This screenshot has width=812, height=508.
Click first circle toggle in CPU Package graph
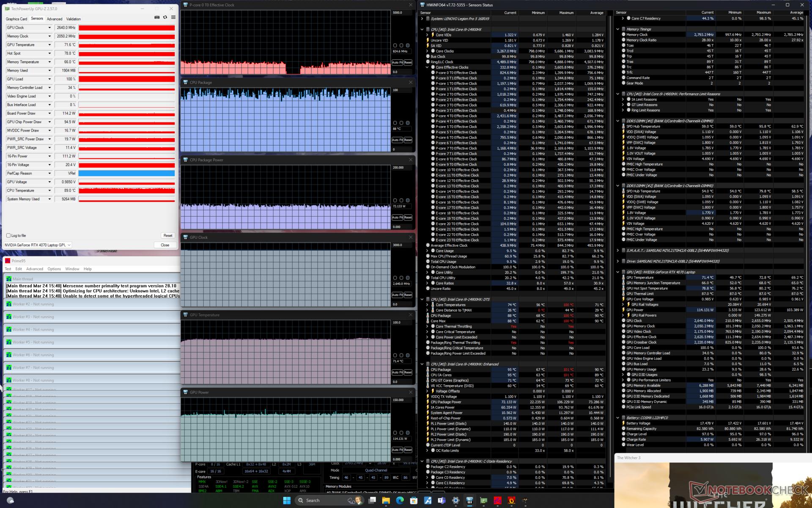pos(395,123)
